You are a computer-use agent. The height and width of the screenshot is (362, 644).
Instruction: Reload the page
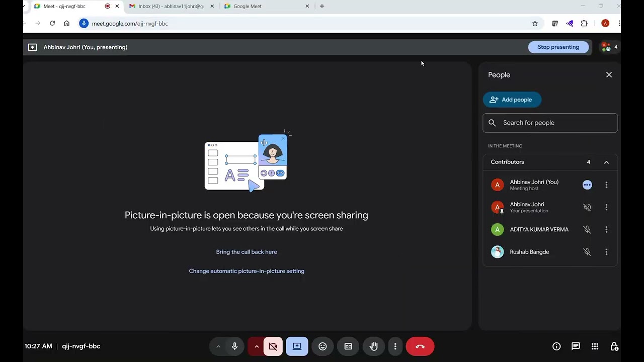tap(52, 23)
